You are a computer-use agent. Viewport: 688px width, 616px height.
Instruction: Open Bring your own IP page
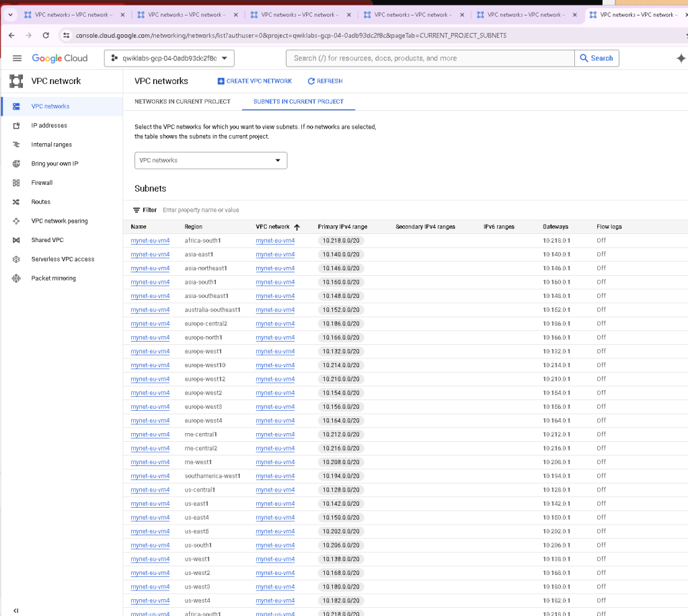point(54,163)
